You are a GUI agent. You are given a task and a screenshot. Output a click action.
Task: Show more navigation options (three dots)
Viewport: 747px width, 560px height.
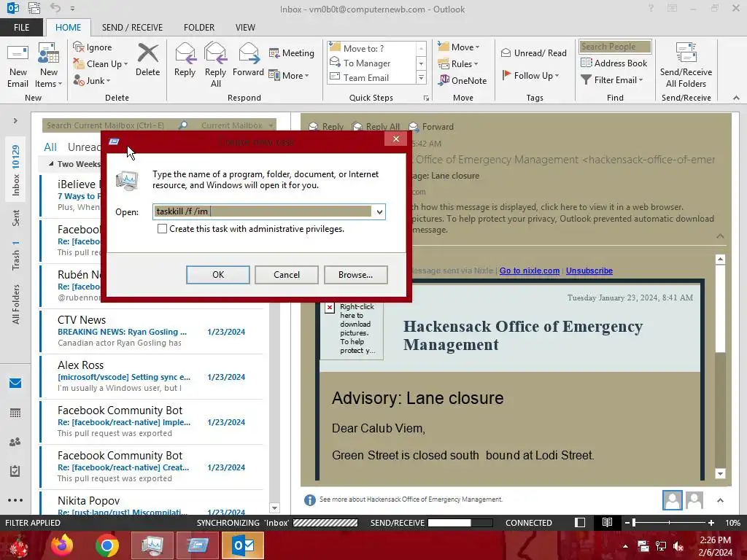pyautogui.click(x=15, y=500)
